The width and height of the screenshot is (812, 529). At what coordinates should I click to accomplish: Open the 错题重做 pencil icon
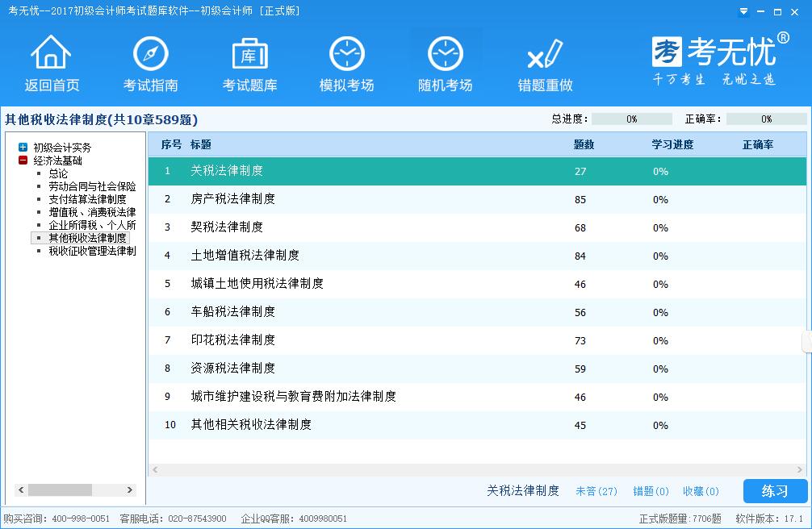pos(545,55)
